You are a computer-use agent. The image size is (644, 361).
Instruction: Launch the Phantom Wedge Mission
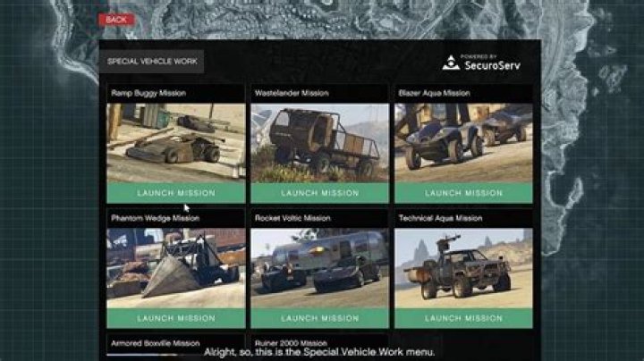click(x=176, y=318)
